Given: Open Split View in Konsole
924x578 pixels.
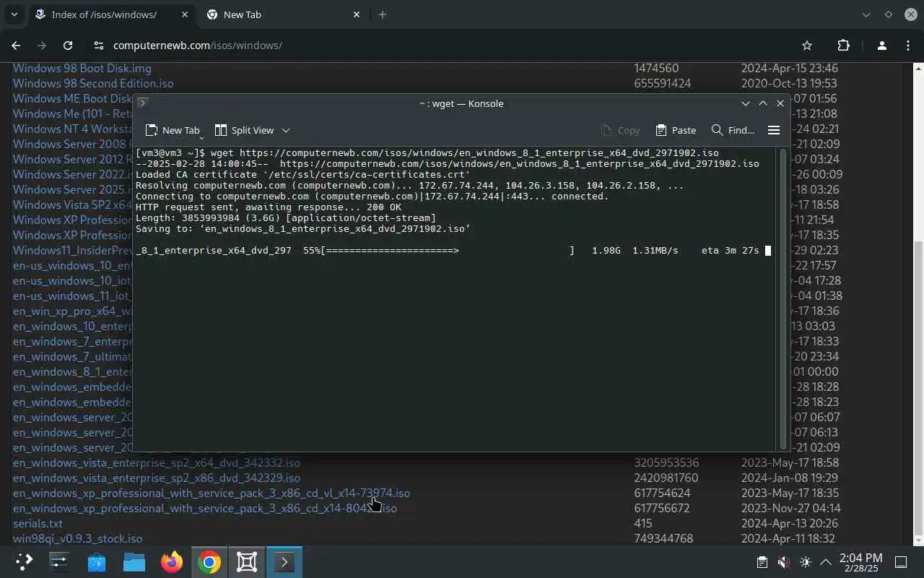Looking at the screenshot, I should click(x=245, y=130).
